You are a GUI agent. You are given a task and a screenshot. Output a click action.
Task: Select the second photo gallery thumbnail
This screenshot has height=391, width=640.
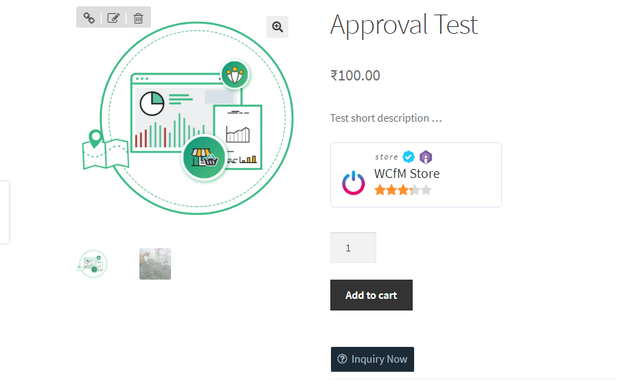click(x=155, y=264)
